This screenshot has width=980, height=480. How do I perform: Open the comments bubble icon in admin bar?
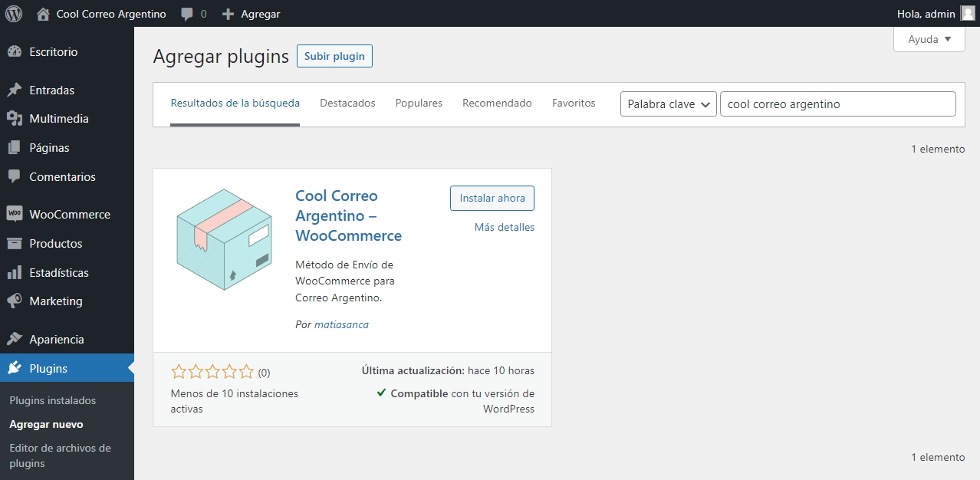click(x=187, y=14)
